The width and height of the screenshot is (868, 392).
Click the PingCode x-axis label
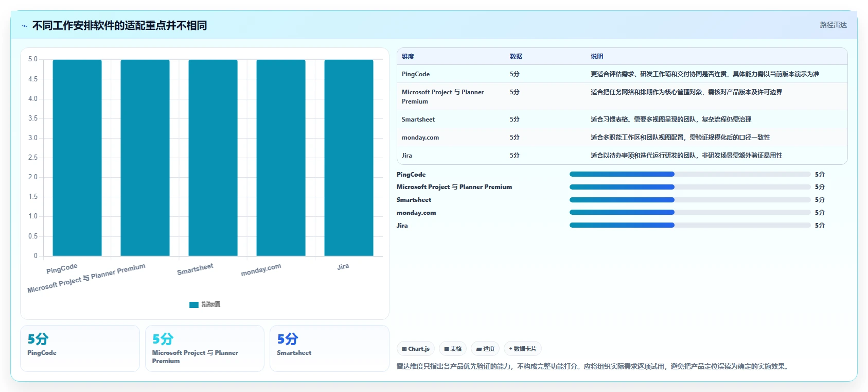click(x=62, y=268)
